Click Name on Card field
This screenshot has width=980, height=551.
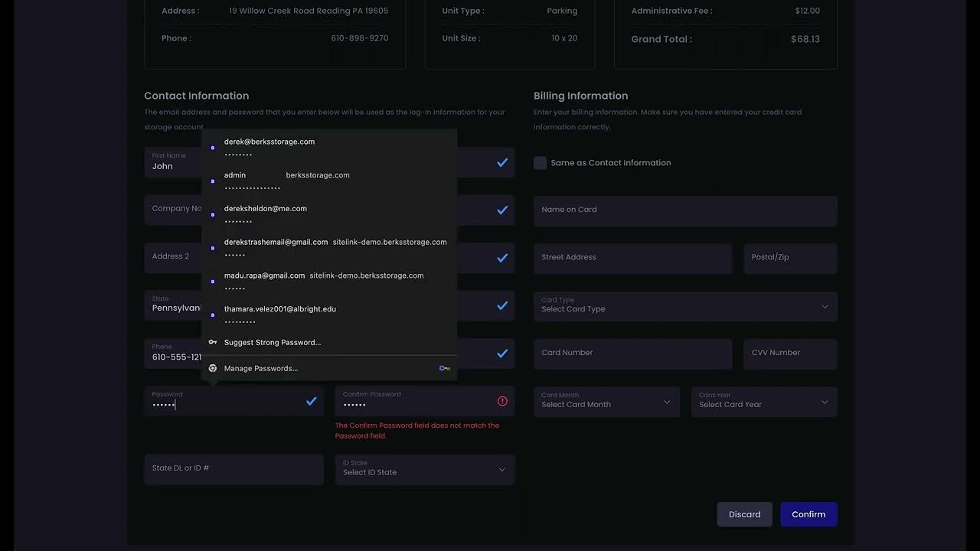click(685, 210)
